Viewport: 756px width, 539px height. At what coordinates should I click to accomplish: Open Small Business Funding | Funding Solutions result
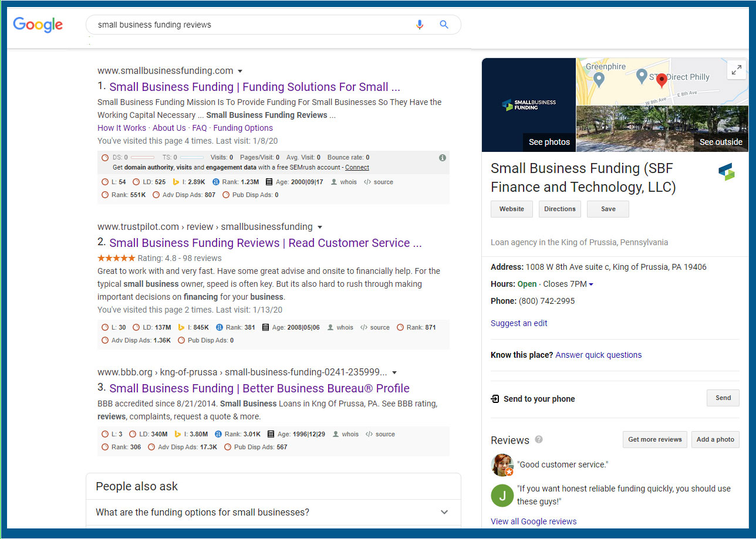(x=255, y=87)
